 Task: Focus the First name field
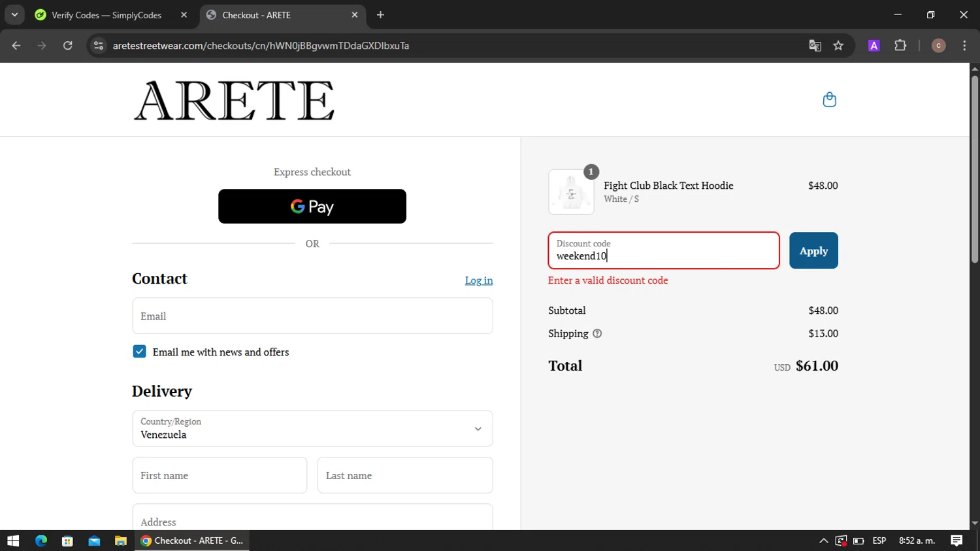[x=220, y=475]
